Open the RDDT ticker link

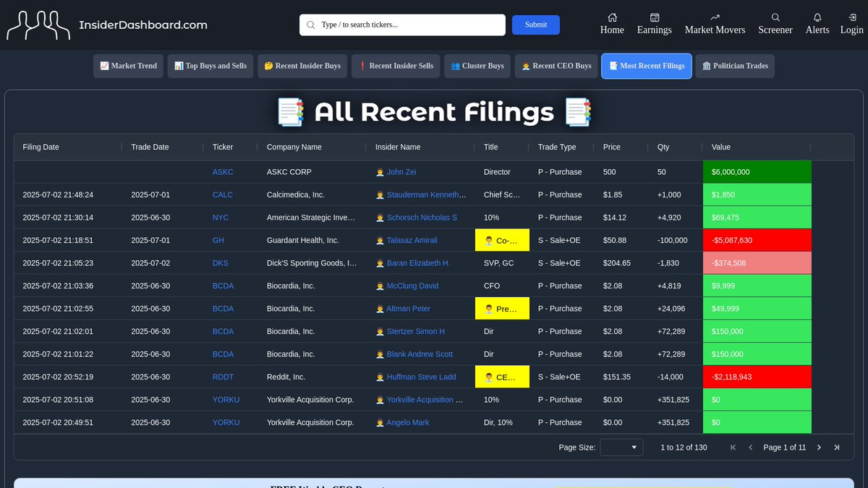[x=223, y=377]
